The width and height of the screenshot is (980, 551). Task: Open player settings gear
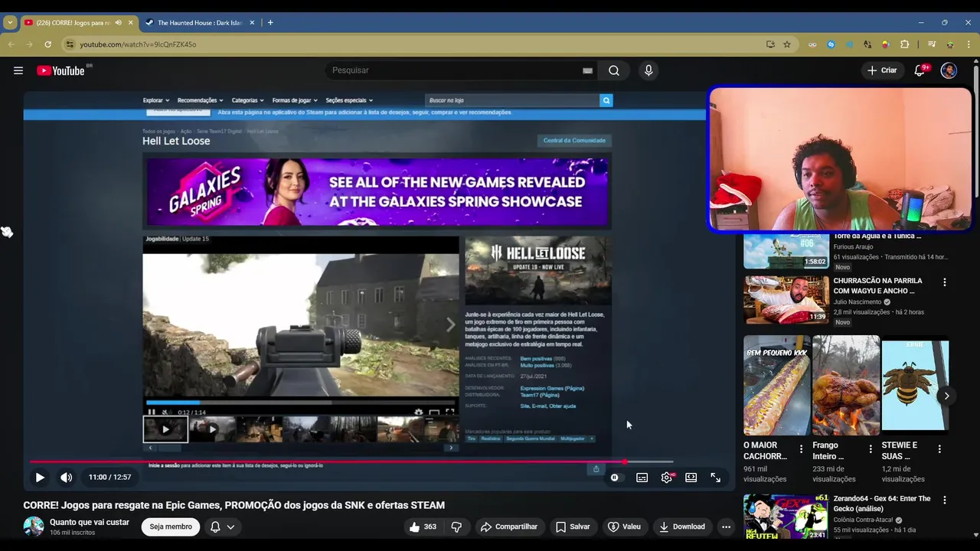pyautogui.click(x=667, y=478)
